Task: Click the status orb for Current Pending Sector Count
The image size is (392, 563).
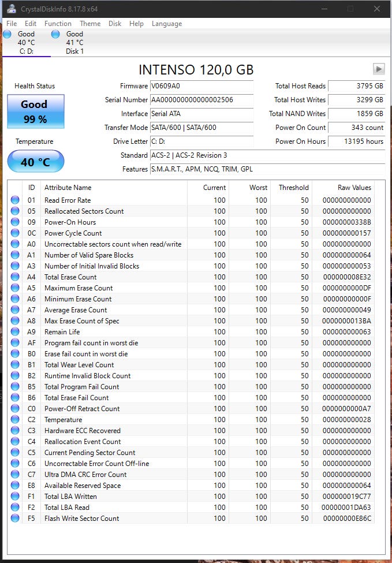Action: point(15,452)
